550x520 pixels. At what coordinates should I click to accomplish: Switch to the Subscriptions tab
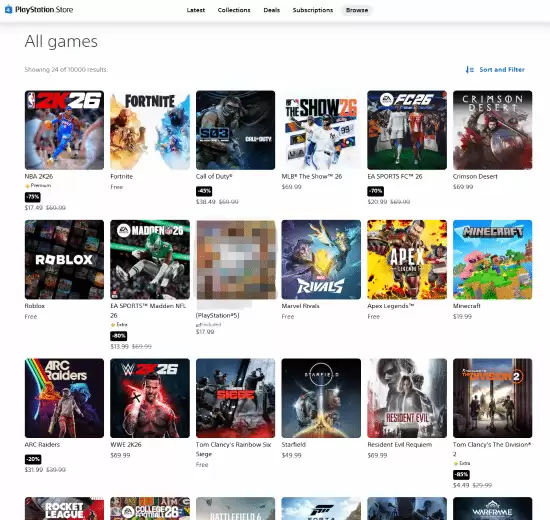[313, 10]
